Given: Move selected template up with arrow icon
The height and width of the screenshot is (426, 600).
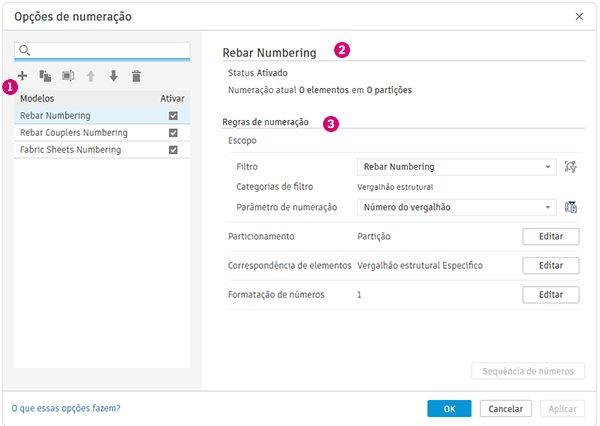Looking at the screenshot, I should tap(91, 75).
